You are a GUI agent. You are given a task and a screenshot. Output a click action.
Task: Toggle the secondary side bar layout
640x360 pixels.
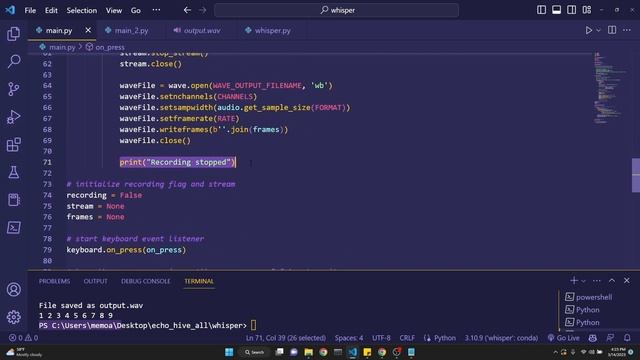coord(571,10)
